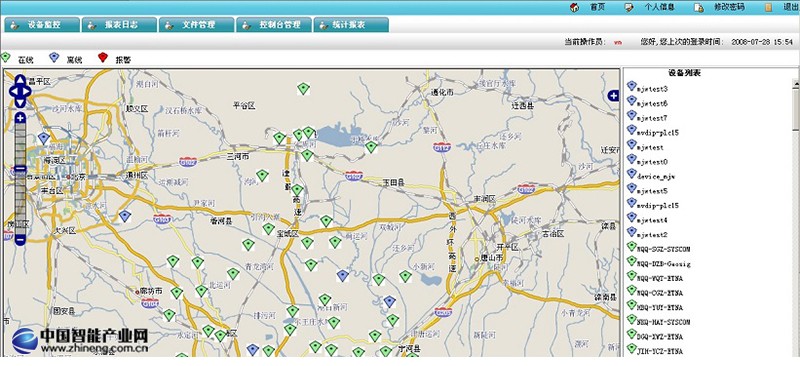Click the 退出 logout icon
The height and width of the screenshot is (366, 800).
(x=768, y=8)
